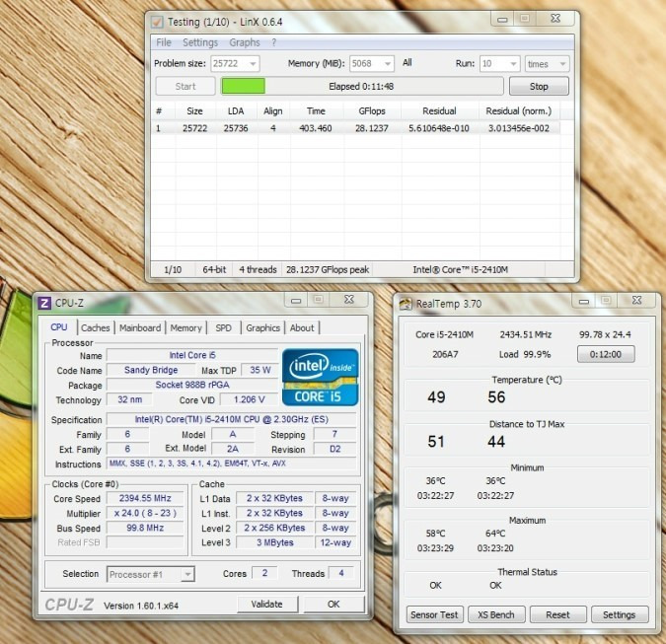Click the 4 threads status bar entry
666x644 pixels.
(x=258, y=269)
